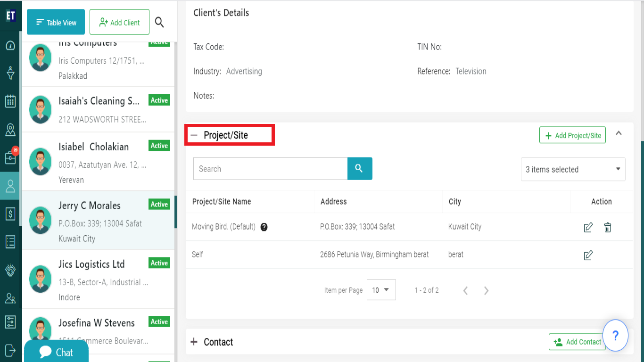Image resolution: width=644 pixels, height=362 pixels.
Task: Open the round question mark help button
Action: click(615, 336)
